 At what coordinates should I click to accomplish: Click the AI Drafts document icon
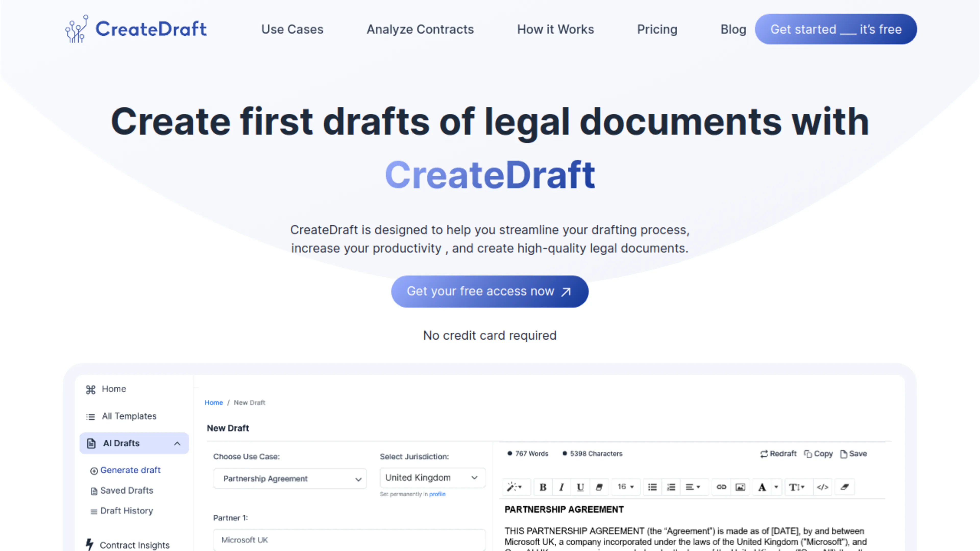click(x=91, y=443)
